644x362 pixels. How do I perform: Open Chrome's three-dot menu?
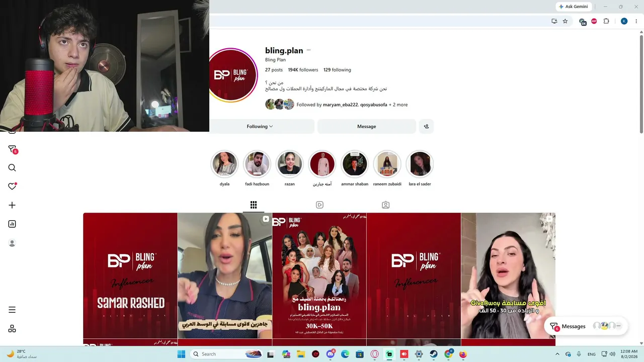point(636,21)
